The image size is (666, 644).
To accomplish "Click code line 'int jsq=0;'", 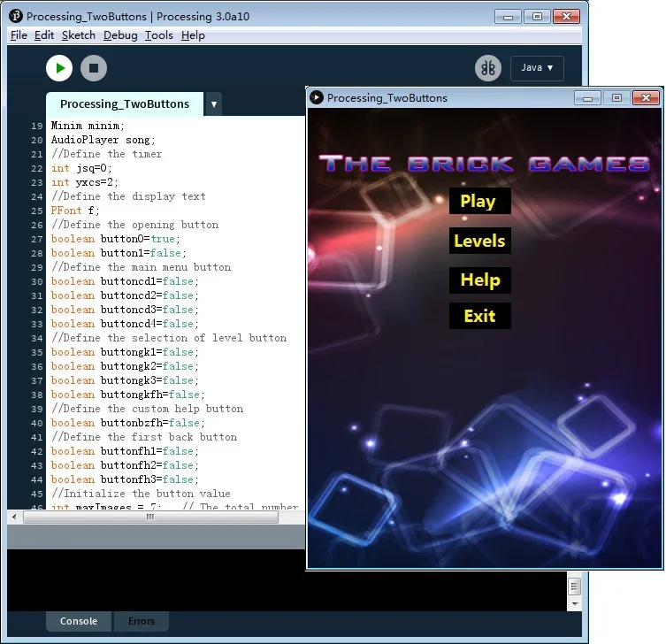I will click(x=81, y=168).
